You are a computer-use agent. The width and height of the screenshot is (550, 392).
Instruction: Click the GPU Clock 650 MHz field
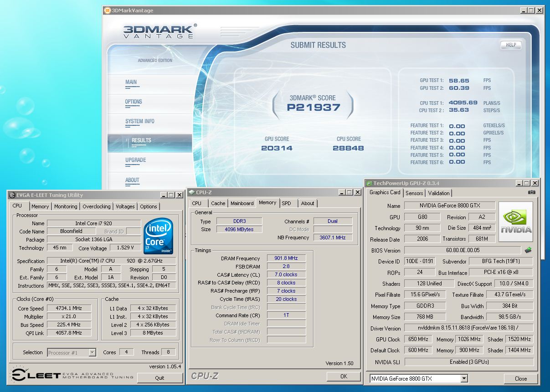click(x=418, y=339)
